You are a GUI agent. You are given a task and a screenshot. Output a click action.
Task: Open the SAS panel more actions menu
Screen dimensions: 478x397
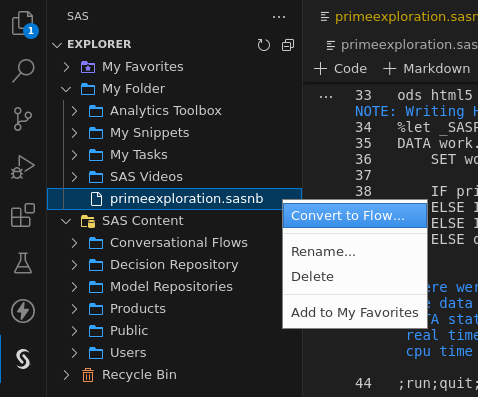click(279, 17)
